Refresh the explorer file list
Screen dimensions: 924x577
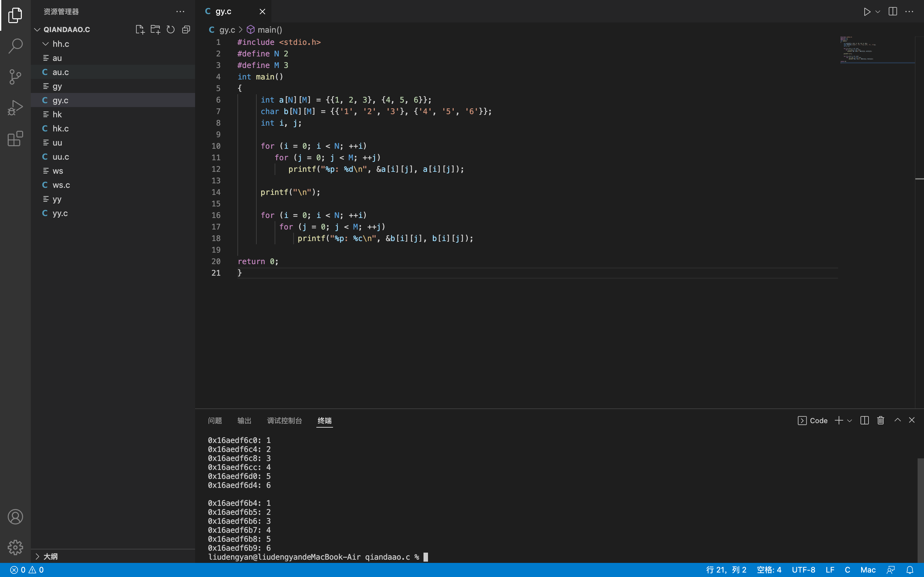click(171, 29)
